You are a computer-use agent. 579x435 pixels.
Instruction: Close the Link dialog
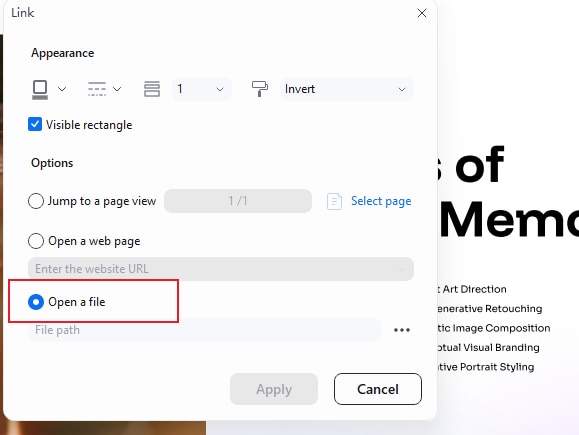422,13
